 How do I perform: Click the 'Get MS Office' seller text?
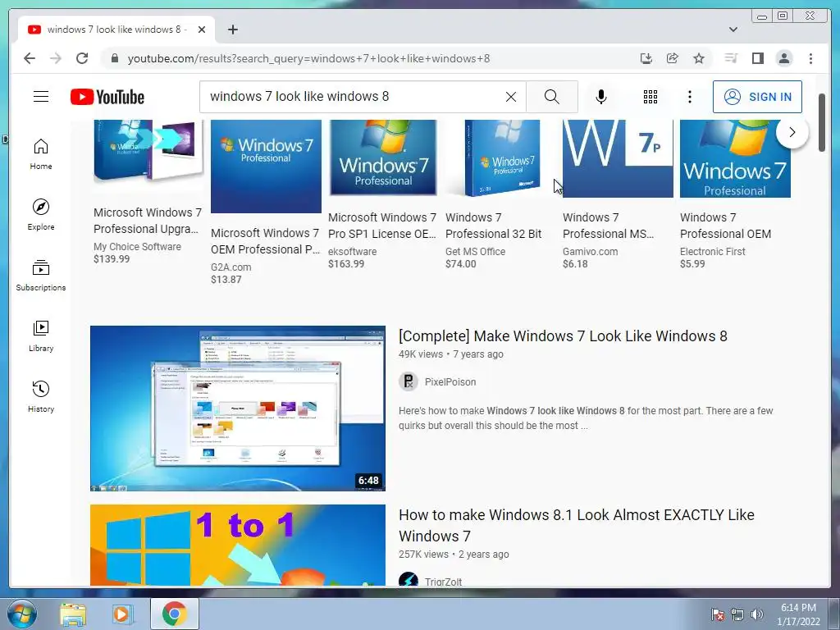point(475,251)
